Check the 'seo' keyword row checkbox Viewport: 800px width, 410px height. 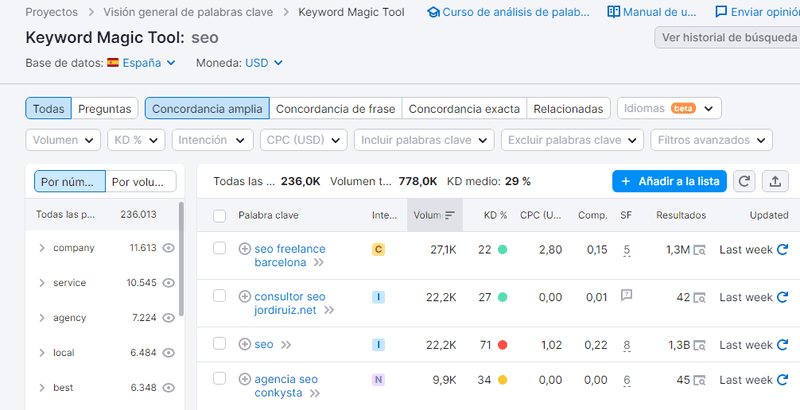pos(219,344)
